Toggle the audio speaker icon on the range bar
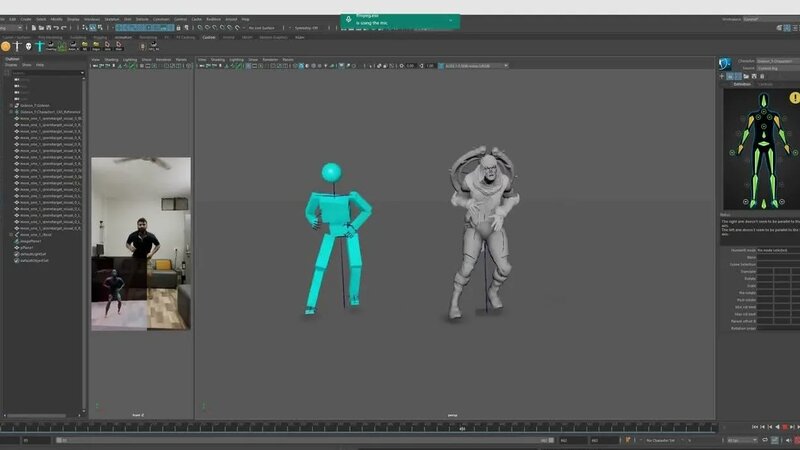This screenshot has width=800, height=450. (x=788, y=440)
